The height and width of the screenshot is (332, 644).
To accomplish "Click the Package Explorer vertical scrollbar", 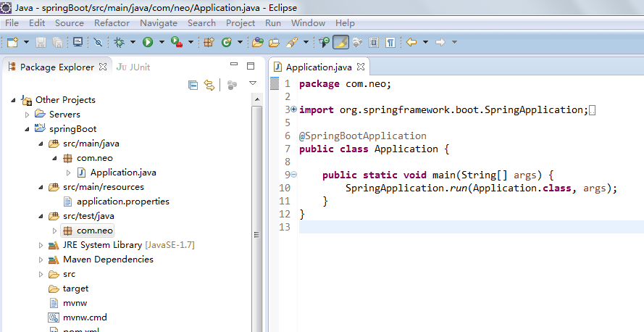I will click(256, 233).
